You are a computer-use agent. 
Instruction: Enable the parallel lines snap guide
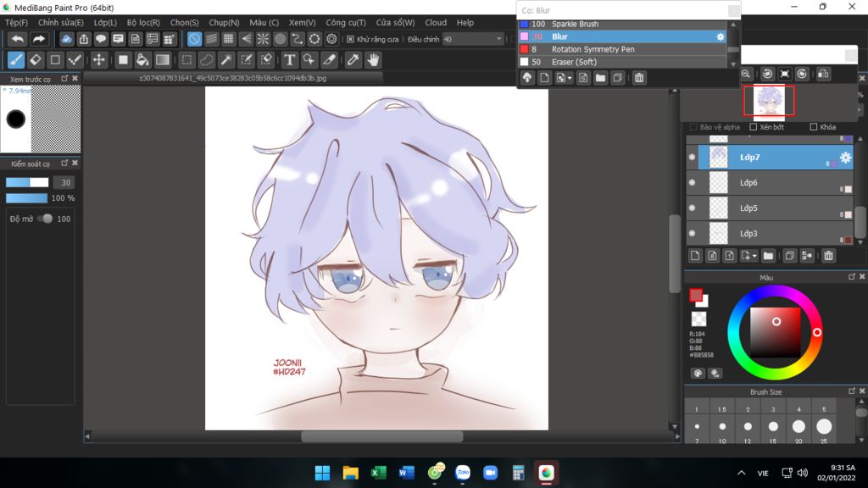coord(211,39)
